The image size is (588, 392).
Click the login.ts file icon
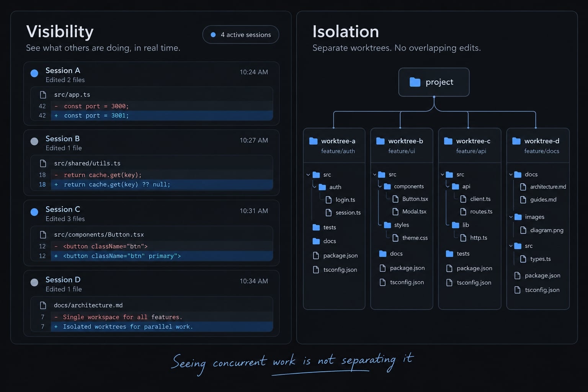(328, 199)
